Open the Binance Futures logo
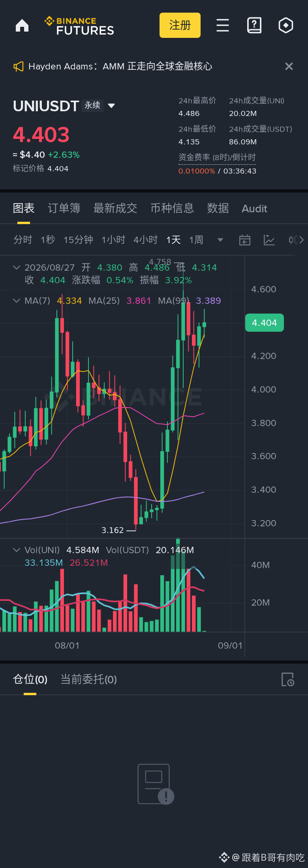 (x=79, y=26)
